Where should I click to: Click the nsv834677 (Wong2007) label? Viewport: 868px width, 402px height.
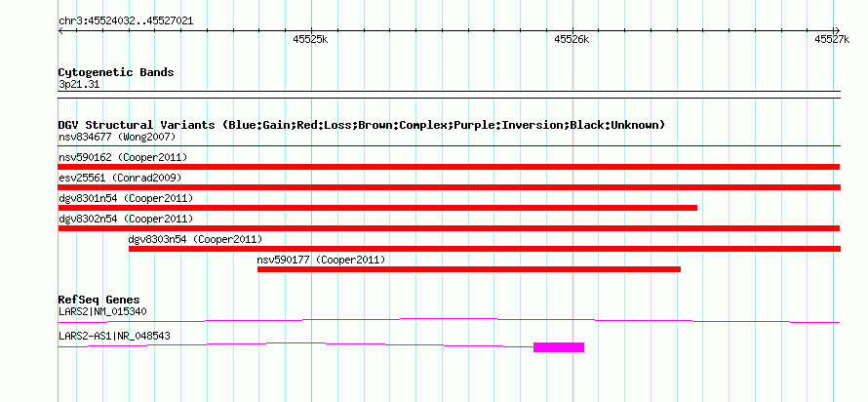pos(117,137)
